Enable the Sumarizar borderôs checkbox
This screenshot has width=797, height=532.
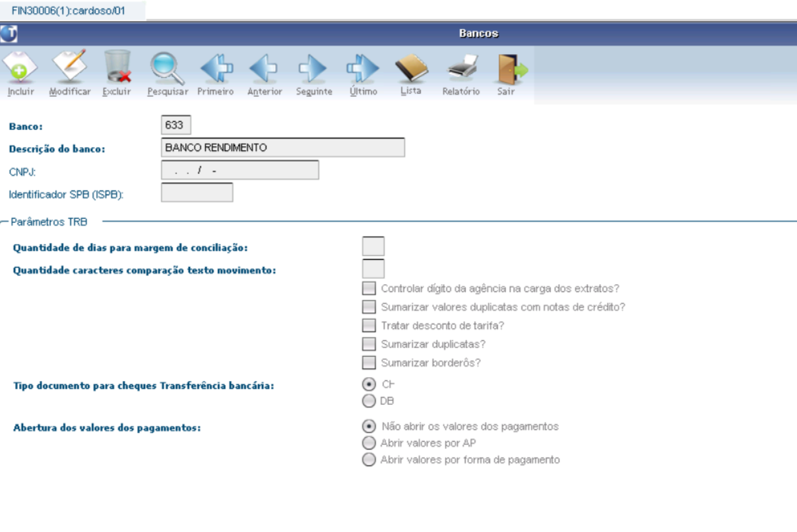[369, 363]
